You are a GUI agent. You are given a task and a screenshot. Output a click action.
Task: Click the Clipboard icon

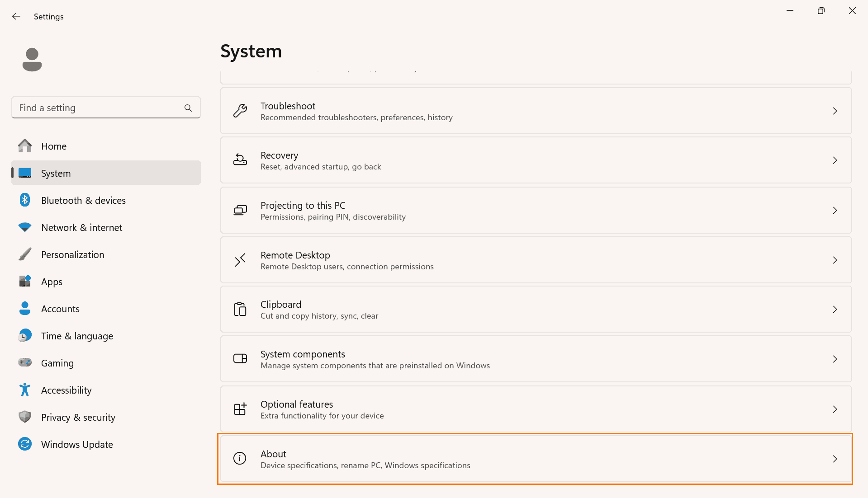(240, 309)
